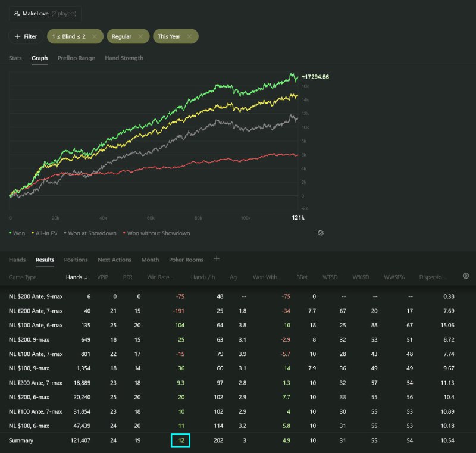This screenshot has width=476, height=453.
Task: Sort by Hands column header
Action: (76, 277)
